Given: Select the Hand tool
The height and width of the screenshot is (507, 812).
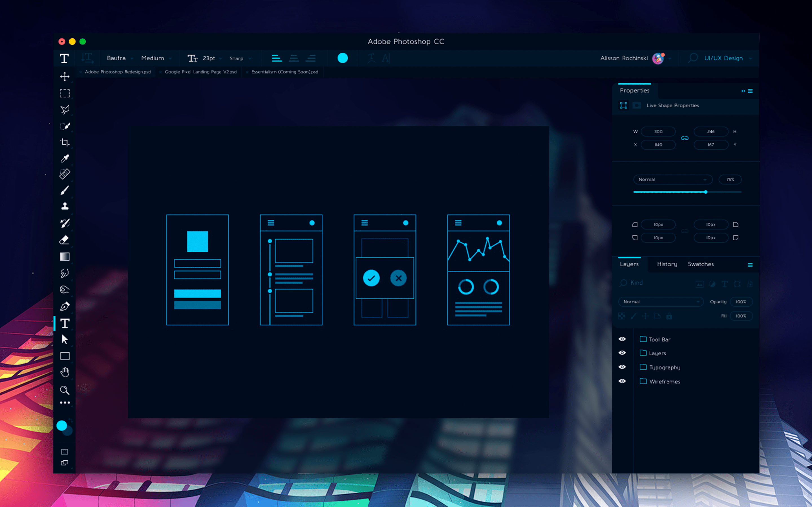Looking at the screenshot, I should pos(65,372).
